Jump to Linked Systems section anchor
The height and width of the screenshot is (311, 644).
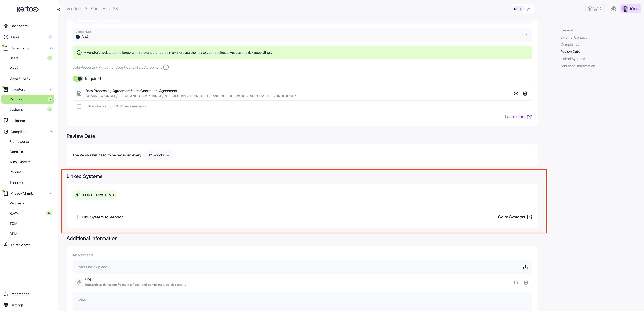tap(573, 59)
